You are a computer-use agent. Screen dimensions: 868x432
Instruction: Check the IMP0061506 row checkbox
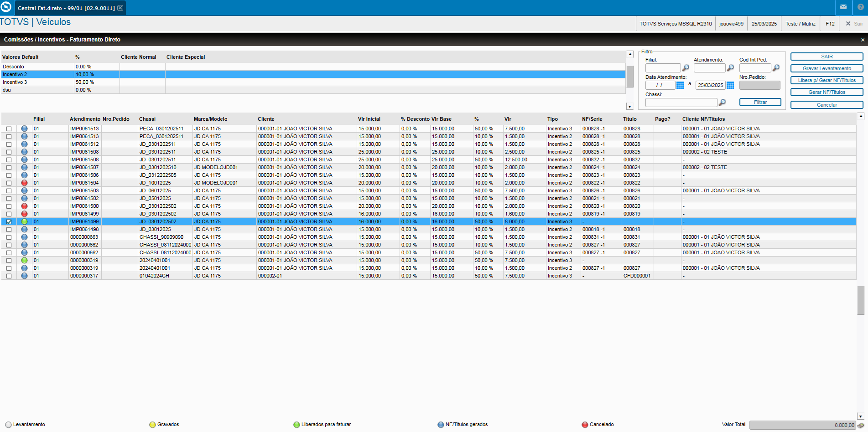9,175
